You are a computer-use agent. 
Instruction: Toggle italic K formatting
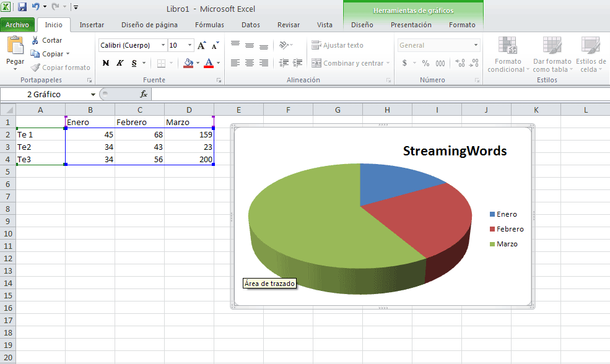(120, 63)
